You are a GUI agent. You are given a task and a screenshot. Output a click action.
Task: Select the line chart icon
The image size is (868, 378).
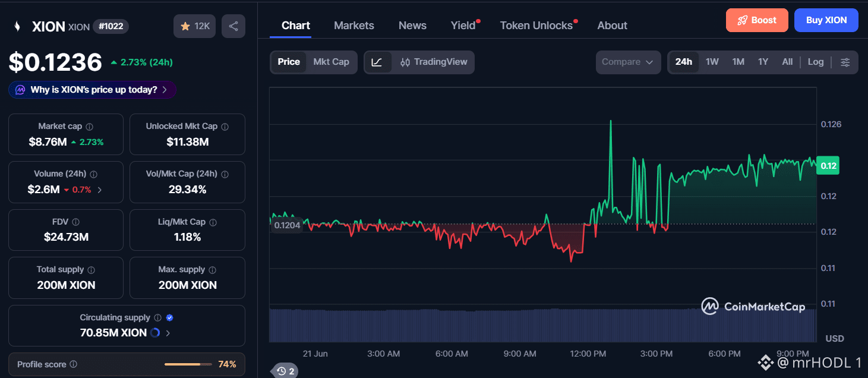point(377,62)
